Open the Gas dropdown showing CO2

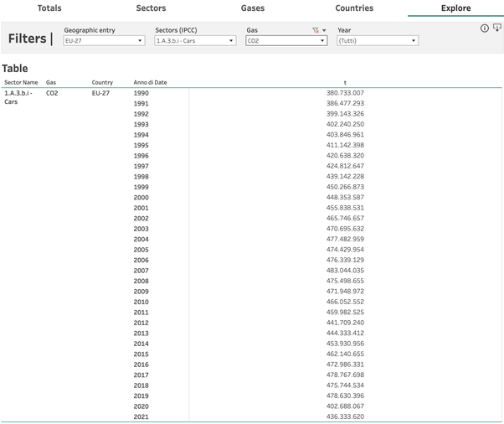point(285,40)
